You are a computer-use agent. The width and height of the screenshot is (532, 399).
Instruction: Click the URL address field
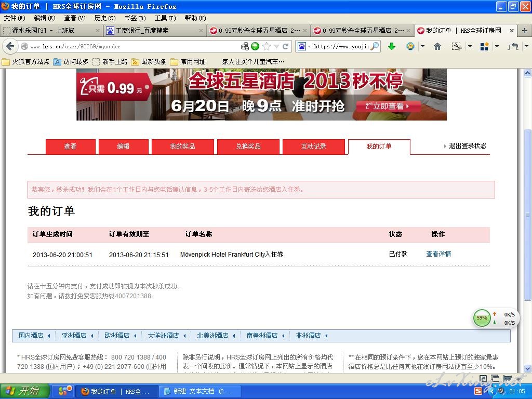coord(134,46)
